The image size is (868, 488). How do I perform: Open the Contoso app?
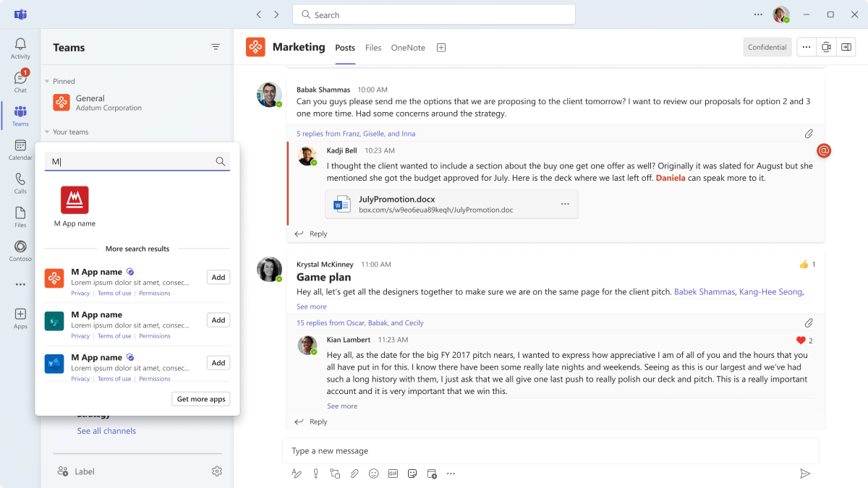(x=20, y=251)
